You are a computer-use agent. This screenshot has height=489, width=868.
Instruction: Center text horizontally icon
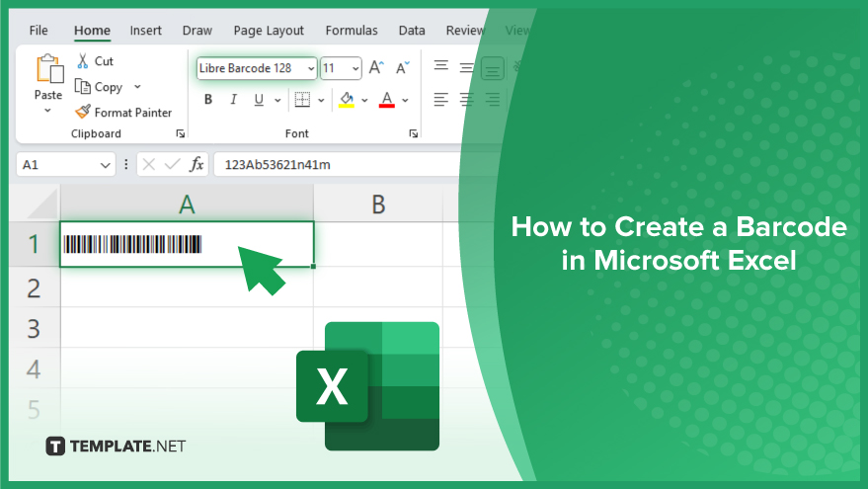coord(467,100)
